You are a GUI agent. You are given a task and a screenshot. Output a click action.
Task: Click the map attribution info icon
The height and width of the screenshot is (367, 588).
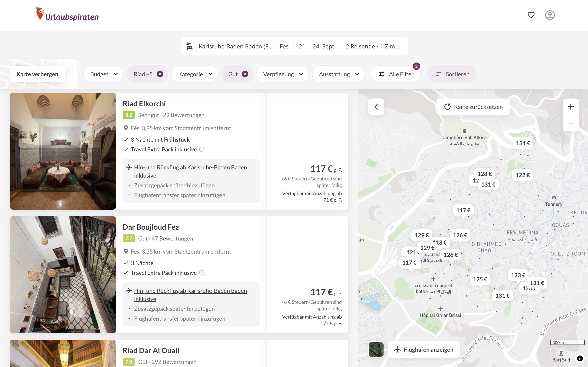579,358
